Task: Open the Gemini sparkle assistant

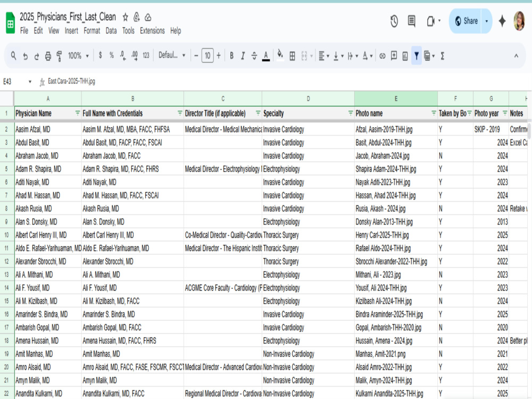Action: (x=502, y=21)
